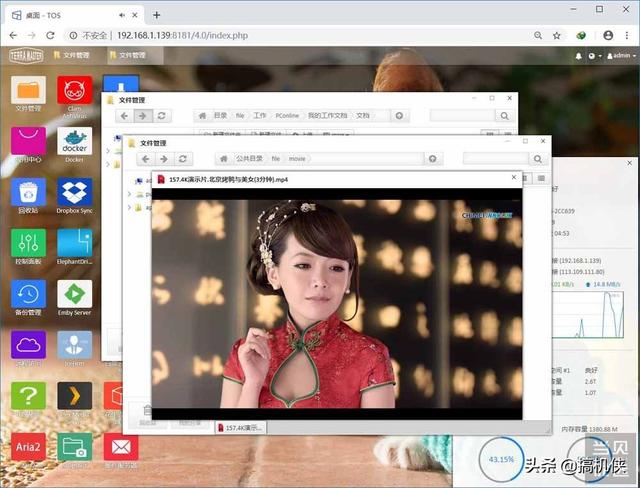Expand the second tree folder in front file manager
The height and width of the screenshot is (488, 640).
pyautogui.click(x=129, y=208)
